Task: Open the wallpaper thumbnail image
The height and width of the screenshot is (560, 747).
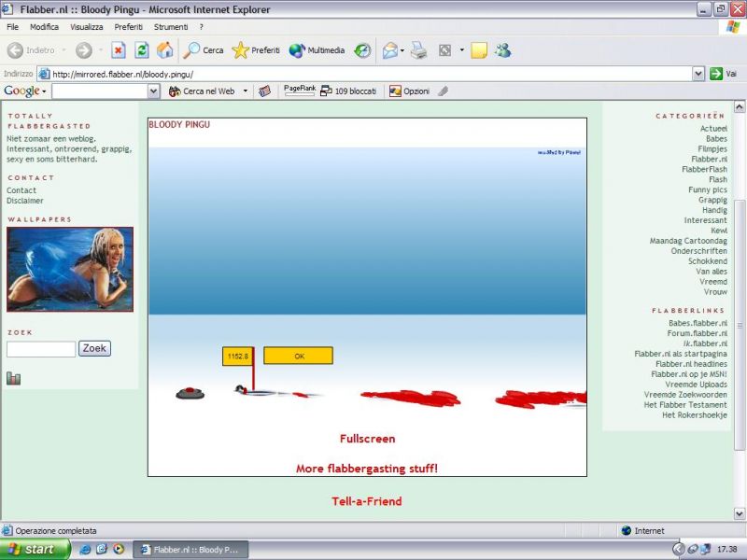Action: point(70,270)
